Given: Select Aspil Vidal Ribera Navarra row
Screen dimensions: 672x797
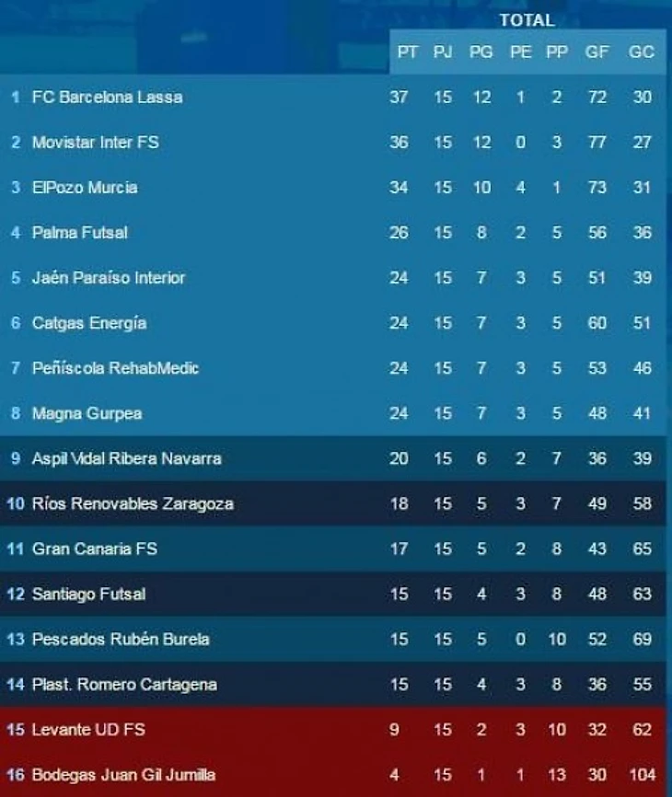Looking at the screenshot, I should [x=126, y=458].
